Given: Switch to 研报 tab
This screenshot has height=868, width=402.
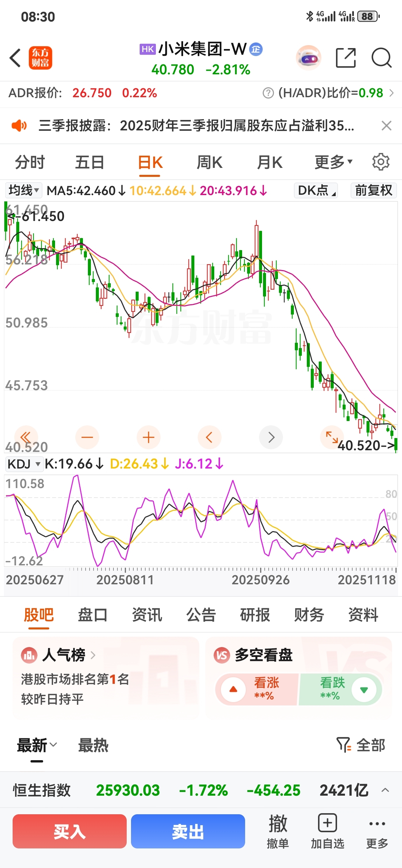Looking at the screenshot, I should 255,615.
